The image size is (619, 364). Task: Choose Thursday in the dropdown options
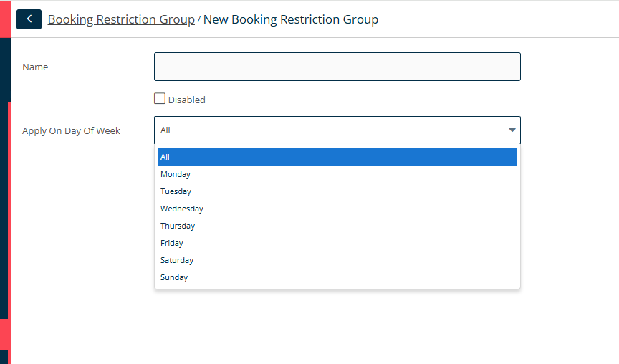coord(178,226)
